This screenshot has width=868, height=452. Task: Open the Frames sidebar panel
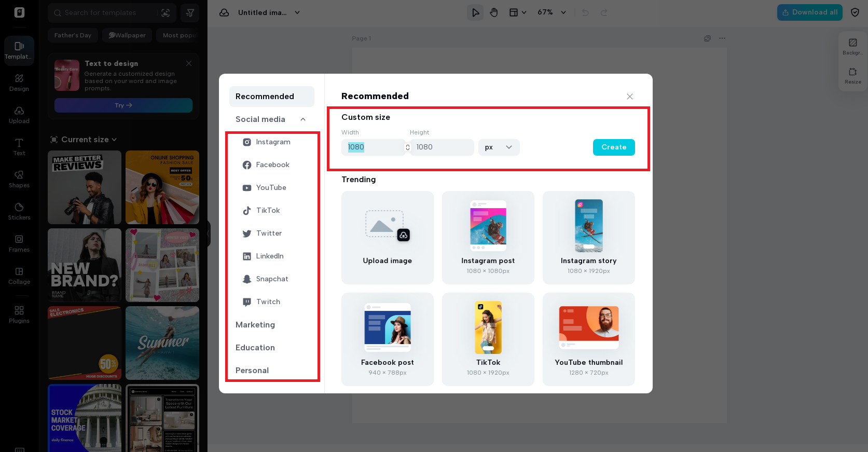coord(19,244)
